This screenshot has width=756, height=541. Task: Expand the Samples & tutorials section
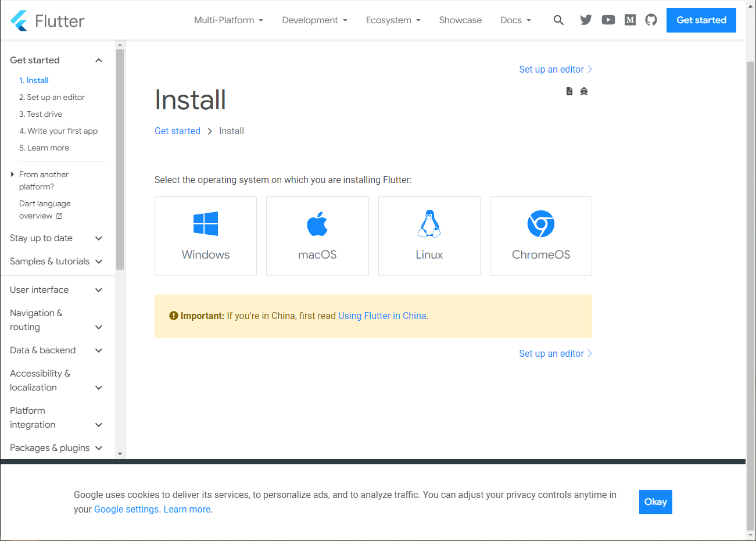tap(56, 261)
